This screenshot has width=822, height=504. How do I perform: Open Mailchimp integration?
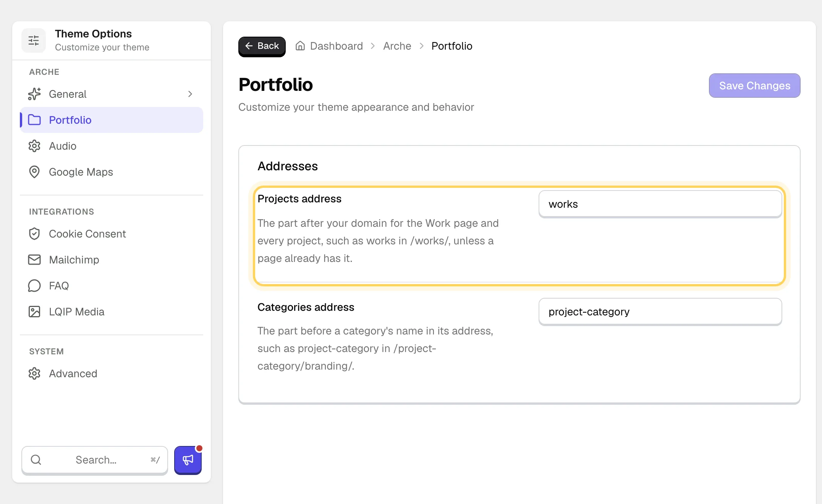pos(112,260)
